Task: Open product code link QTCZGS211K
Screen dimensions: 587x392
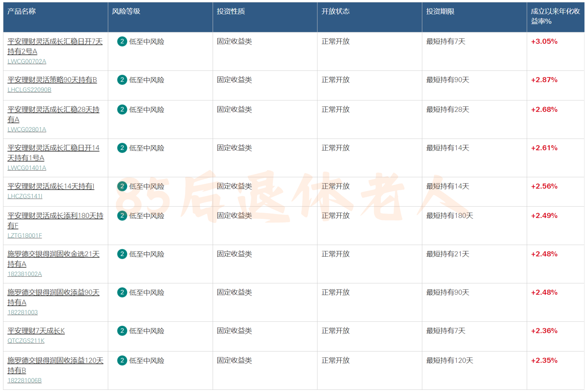Action: 26,341
